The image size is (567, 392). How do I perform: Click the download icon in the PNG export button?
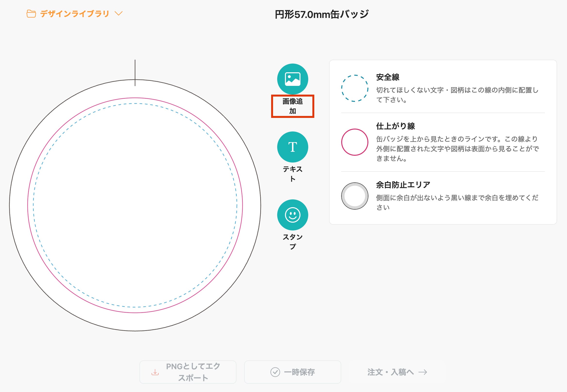tap(155, 372)
